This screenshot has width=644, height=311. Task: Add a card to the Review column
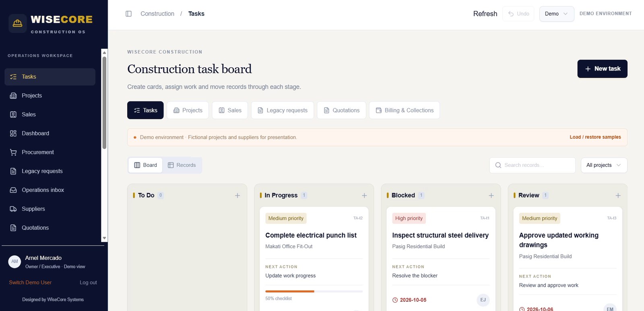(618, 195)
